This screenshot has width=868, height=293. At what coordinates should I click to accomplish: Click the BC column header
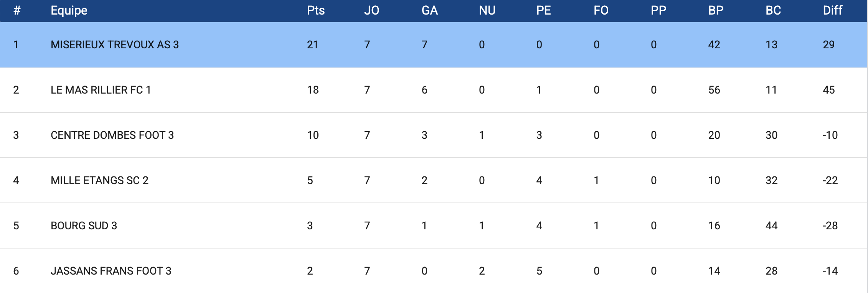(773, 10)
